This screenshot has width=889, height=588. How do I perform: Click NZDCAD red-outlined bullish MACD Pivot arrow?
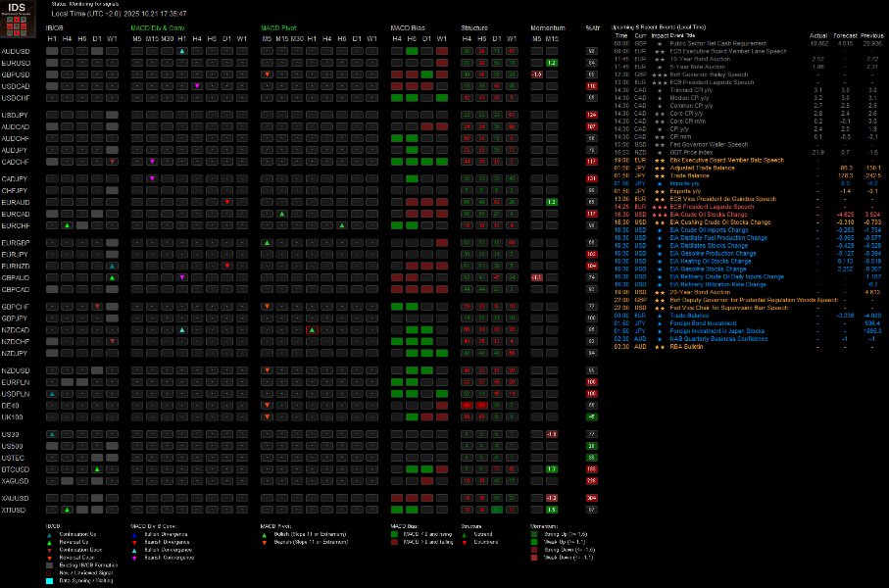click(312, 330)
